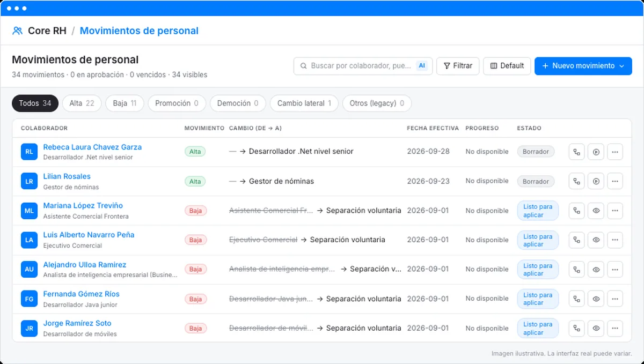Open workflow icon for Rebeca Laura Chavez Garza

point(577,152)
